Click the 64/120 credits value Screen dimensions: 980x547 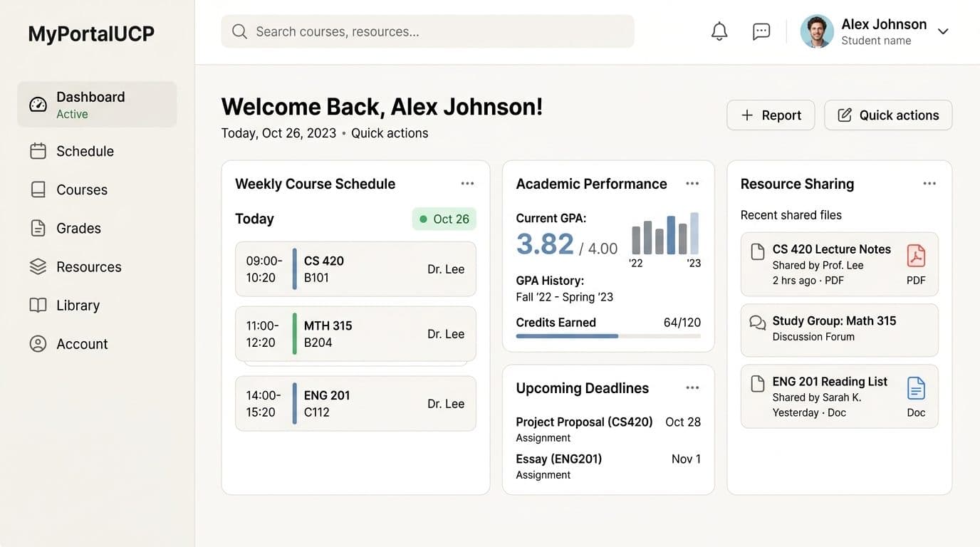[682, 323]
